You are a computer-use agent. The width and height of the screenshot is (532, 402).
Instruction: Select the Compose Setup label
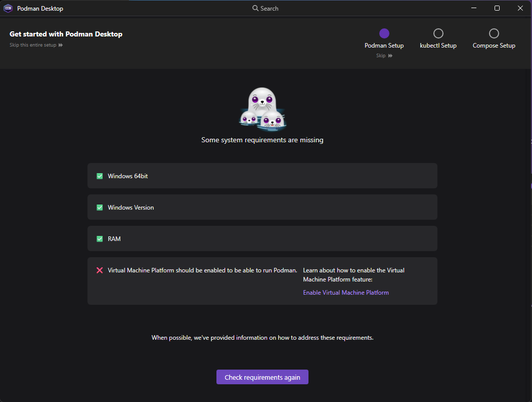pos(494,45)
